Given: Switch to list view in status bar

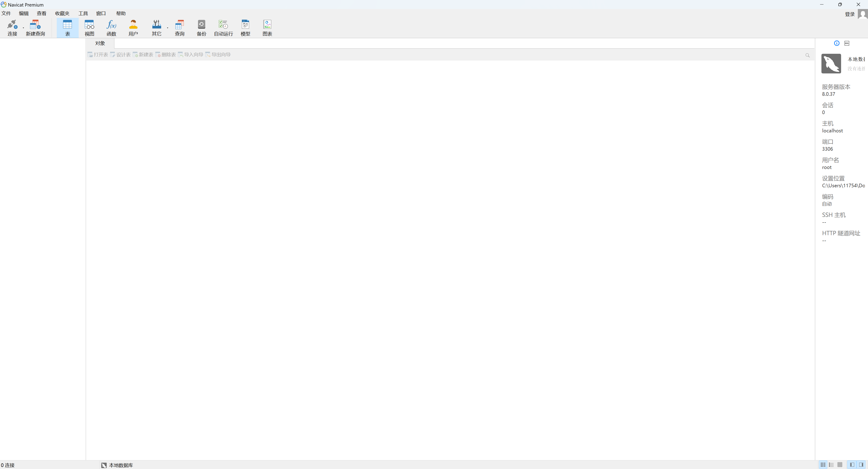Looking at the screenshot, I should click(831, 465).
